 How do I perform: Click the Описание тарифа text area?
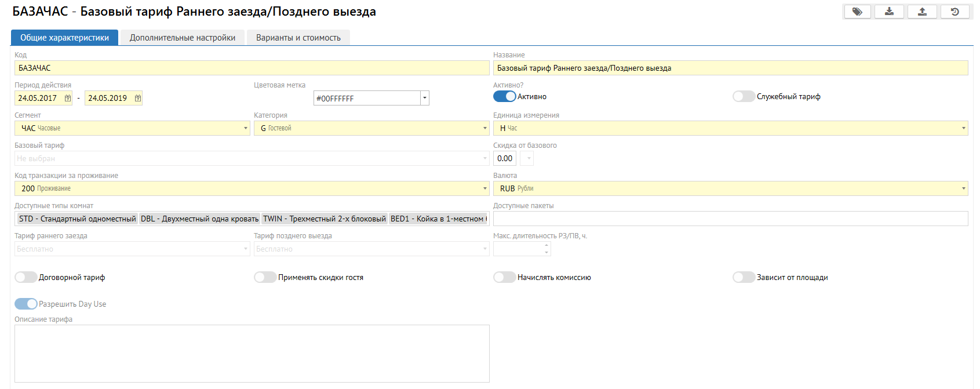pos(252,353)
